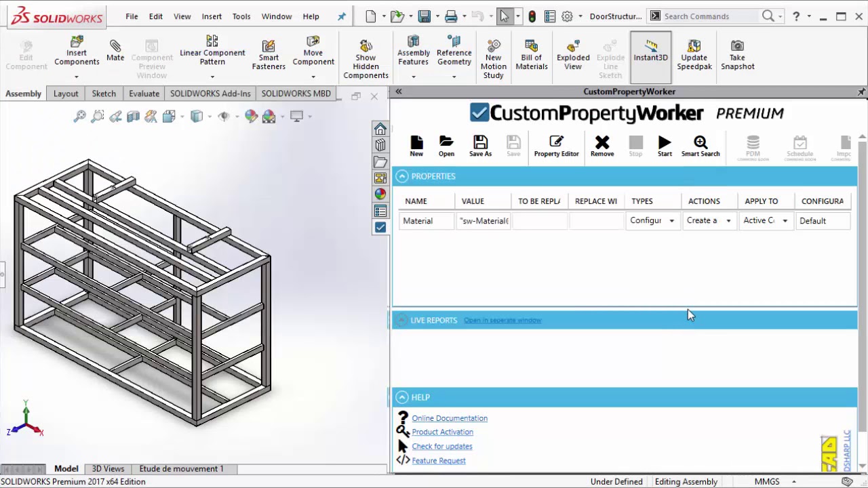This screenshot has height=488, width=868.
Task: Switch to SOLIDWORKS Add-Ins tab
Action: [210, 94]
